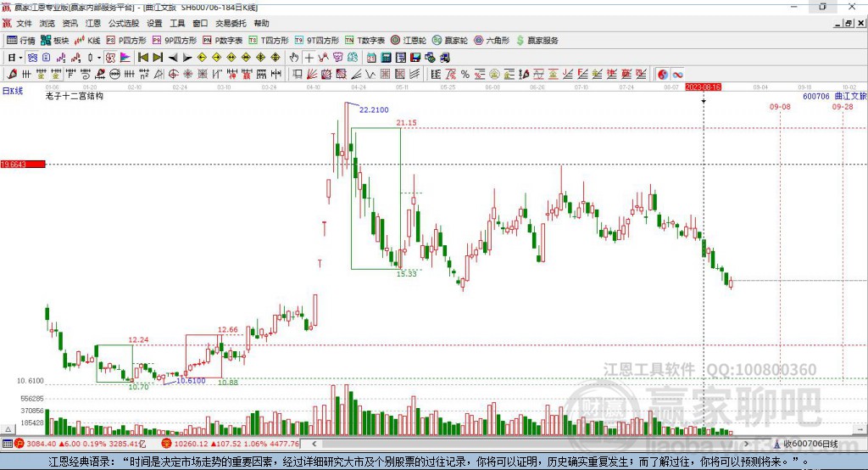Click the 日K线 label
This screenshot has height=470, width=868.
pos(12,91)
